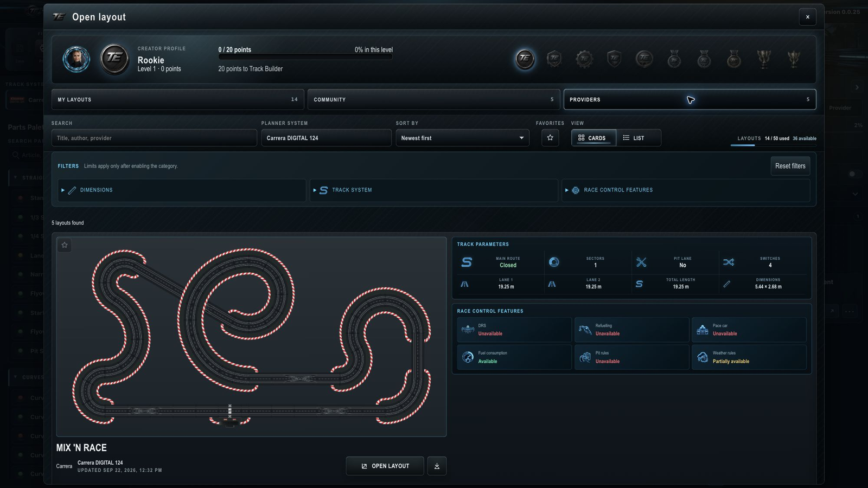Click the MIX 'N RACE title
This screenshot has height=488, width=868.
click(81, 448)
